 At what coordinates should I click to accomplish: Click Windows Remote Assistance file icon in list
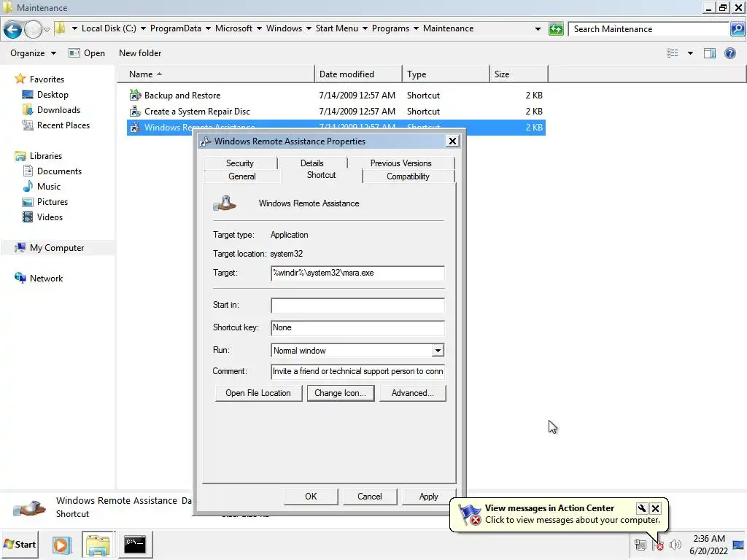[135, 127]
